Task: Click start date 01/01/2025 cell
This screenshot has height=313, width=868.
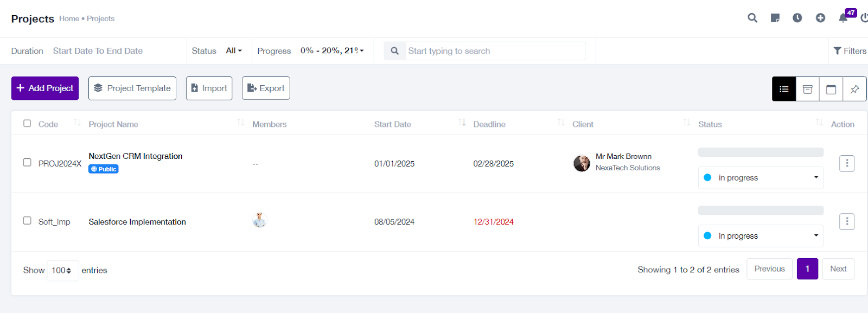Action: tap(394, 164)
